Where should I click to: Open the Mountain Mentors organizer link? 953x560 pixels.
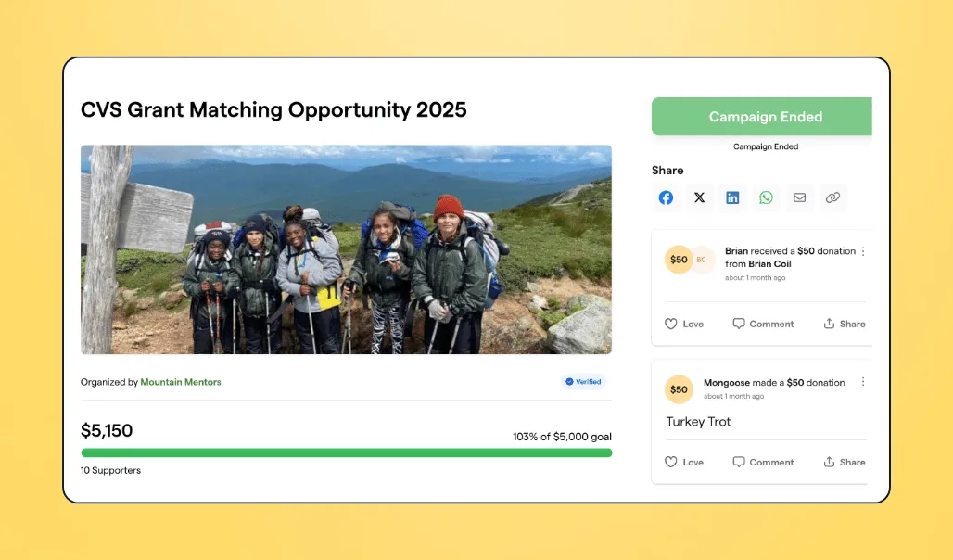click(x=181, y=382)
